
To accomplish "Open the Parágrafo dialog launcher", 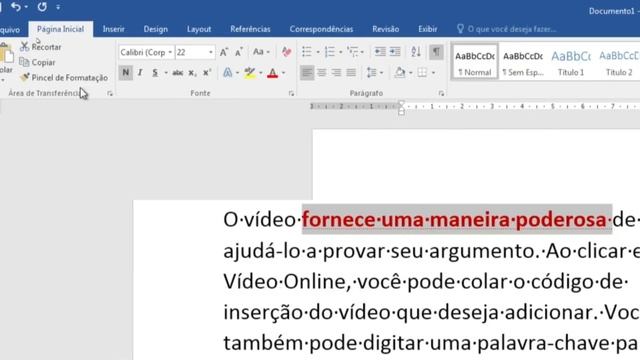I will 441,93.
